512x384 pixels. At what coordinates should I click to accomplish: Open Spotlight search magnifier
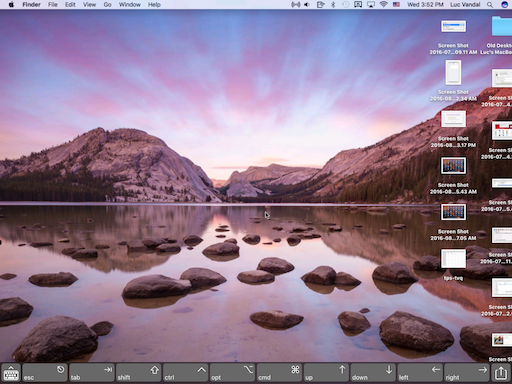point(490,5)
